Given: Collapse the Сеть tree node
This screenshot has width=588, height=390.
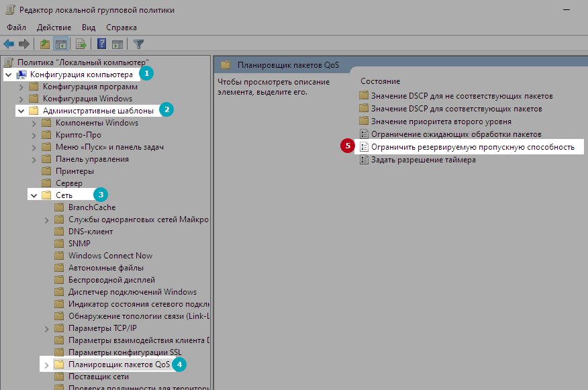Looking at the screenshot, I should point(34,195).
